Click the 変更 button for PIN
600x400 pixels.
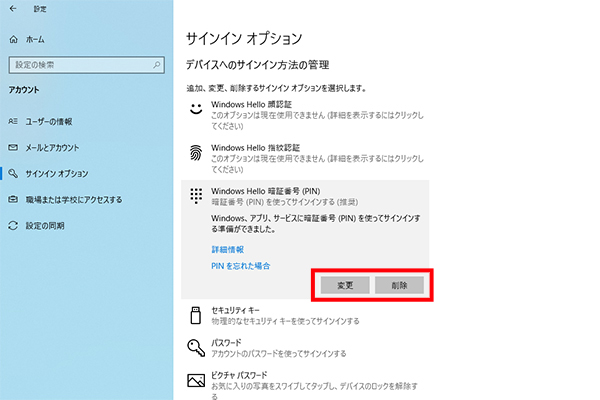click(x=345, y=285)
